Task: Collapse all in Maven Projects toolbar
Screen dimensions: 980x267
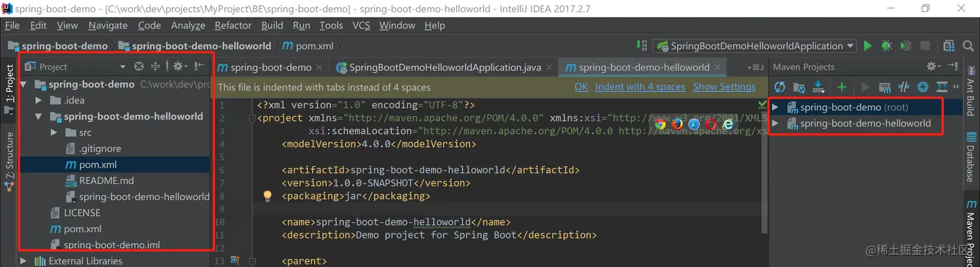Action: point(942,87)
